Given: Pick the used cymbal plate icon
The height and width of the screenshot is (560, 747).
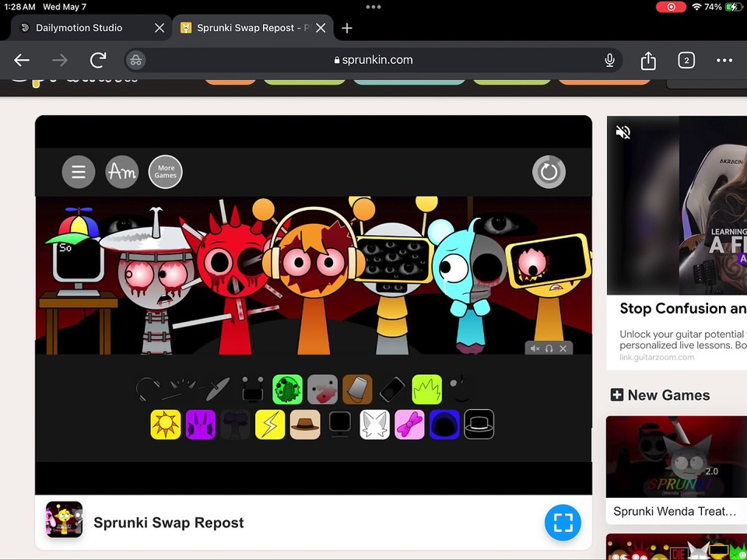Looking at the screenshot, I should 218,390.
